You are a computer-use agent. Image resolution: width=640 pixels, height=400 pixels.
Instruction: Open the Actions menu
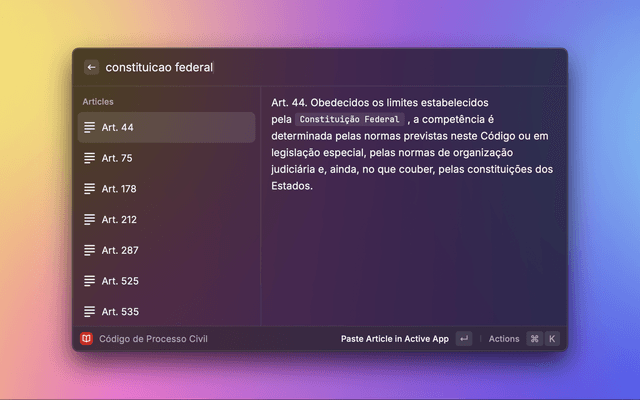(x=504, y=339)
